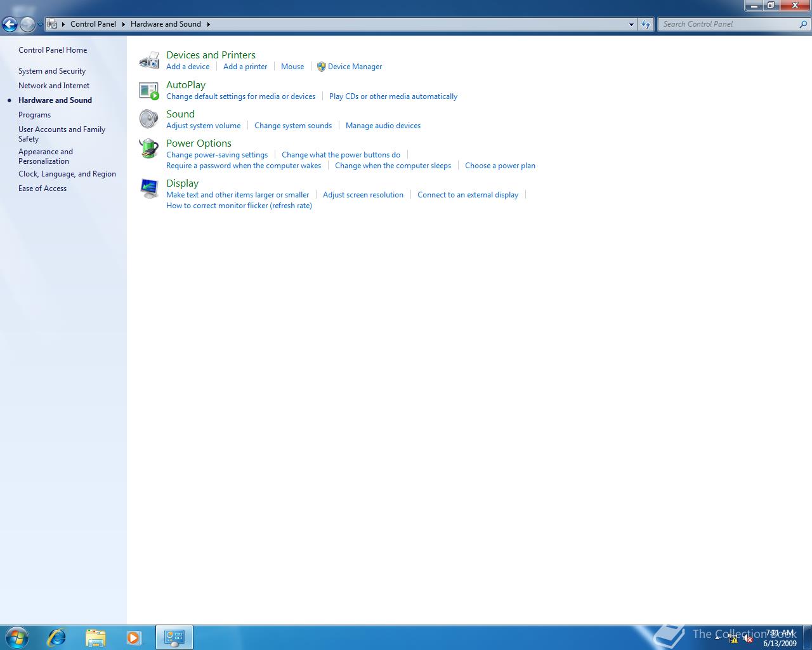Click How to correct monitor flicker link
The height and width of the screenshot is (650, 812).
[239, 206]
